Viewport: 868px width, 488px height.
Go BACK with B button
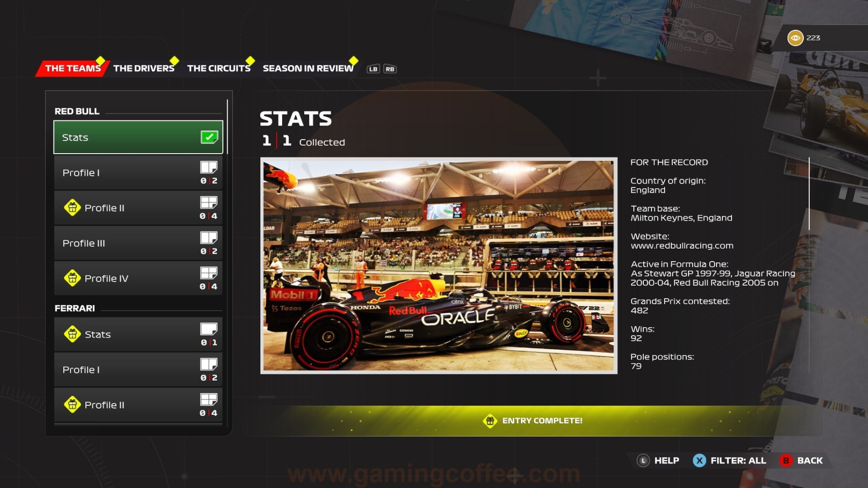click(x=801, y=461)
